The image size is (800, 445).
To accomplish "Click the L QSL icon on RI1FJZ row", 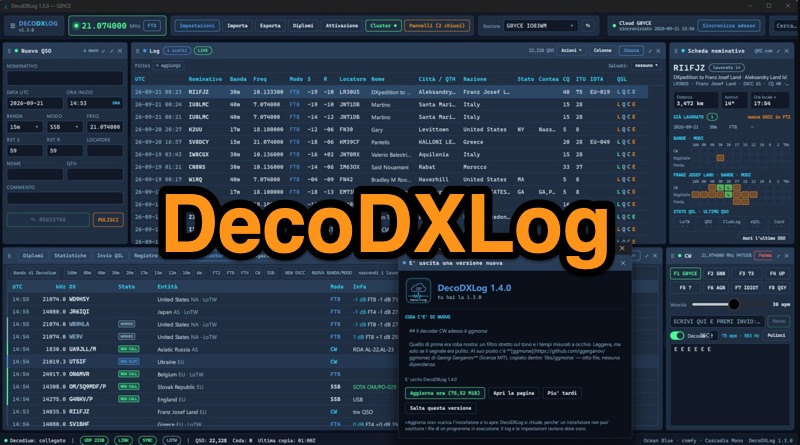I will click(618, 92).
